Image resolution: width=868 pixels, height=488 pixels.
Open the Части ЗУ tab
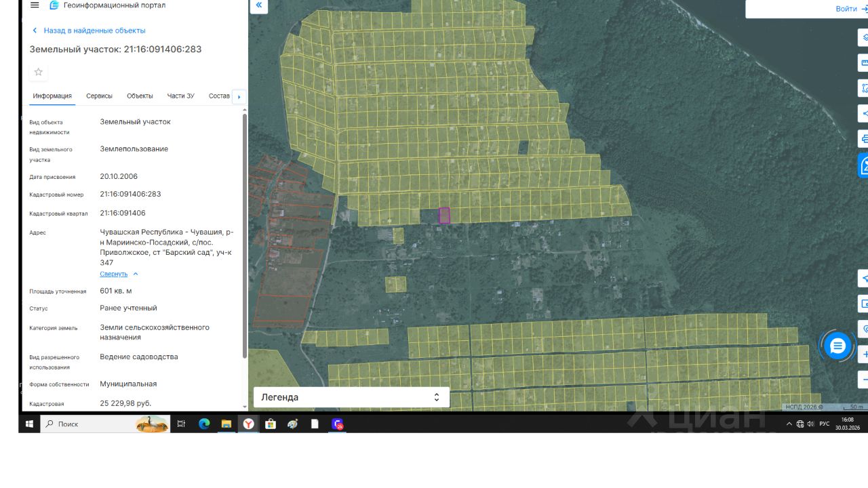(x=180, y=96)
